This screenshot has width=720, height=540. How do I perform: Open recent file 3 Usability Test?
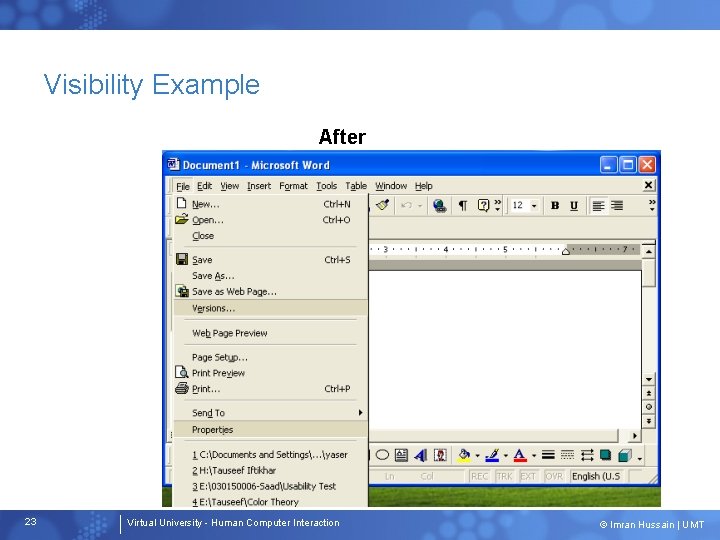tap(270, 486)
